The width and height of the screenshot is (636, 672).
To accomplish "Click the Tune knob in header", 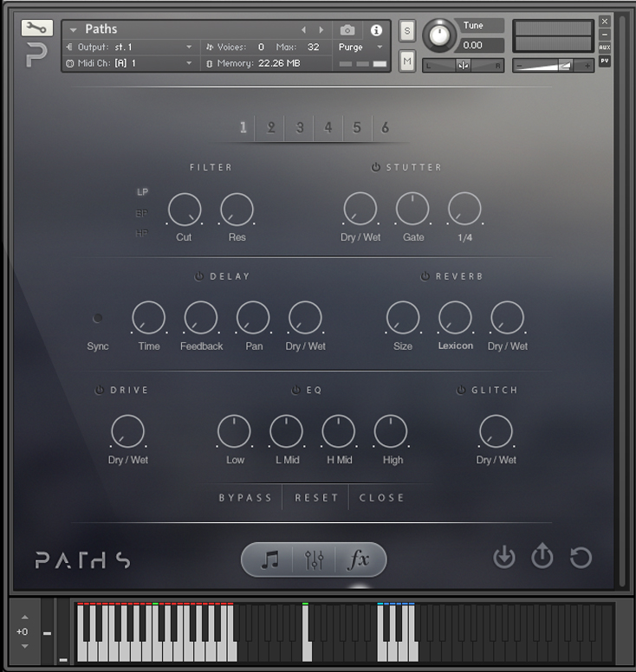I will 440,35.
